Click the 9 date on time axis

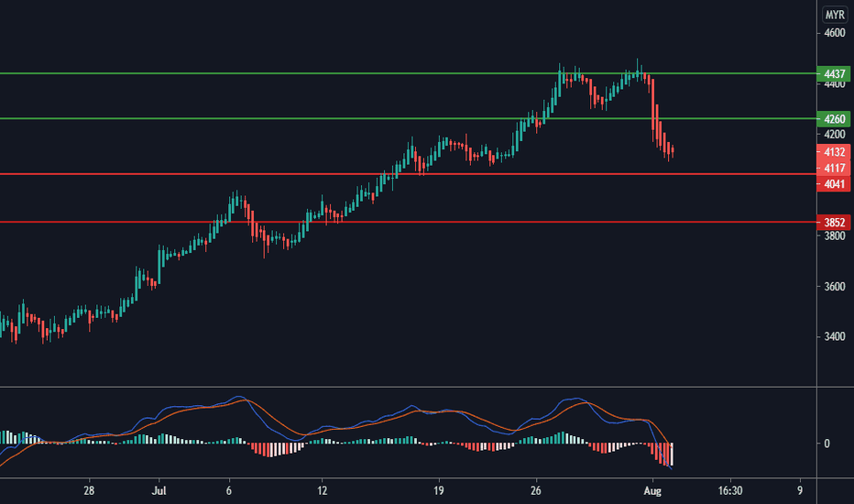click(800, 491)
